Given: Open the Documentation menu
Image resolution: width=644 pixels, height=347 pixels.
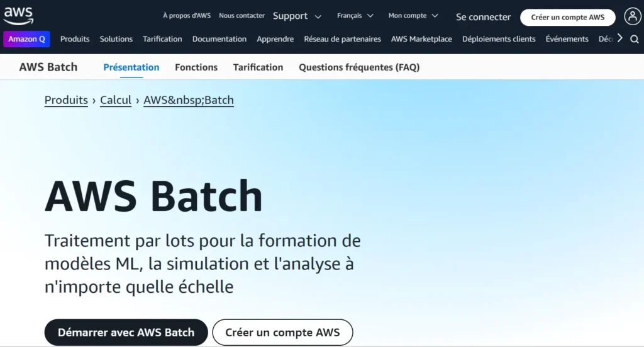Looking at the screenshot, I should (219, 39).
